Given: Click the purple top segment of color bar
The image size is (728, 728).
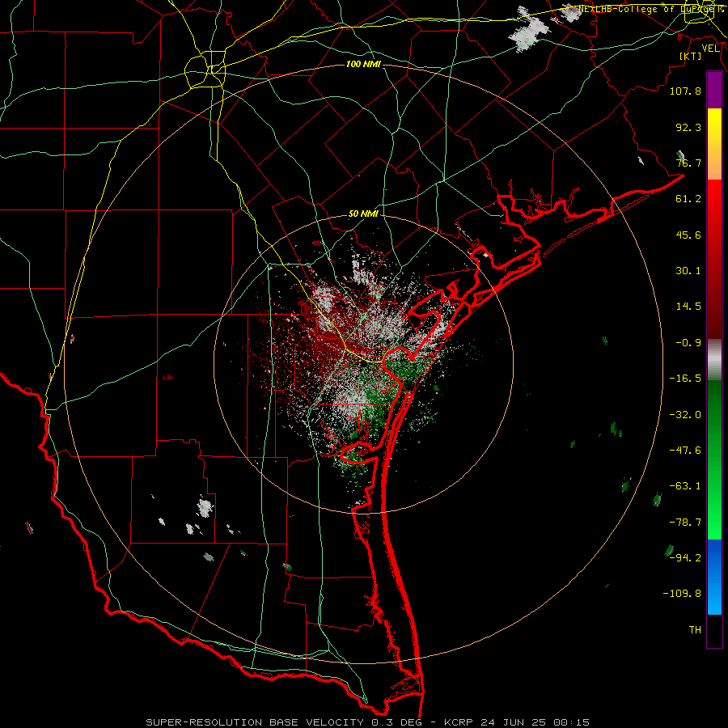Looking at the screenshot, I should click(x=714, y=90).
